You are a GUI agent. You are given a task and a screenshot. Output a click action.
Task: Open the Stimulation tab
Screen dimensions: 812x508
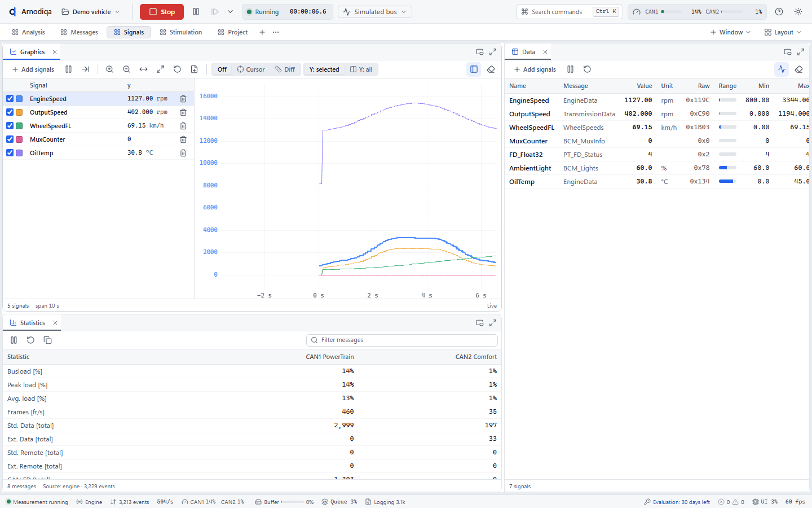point(180,32)
